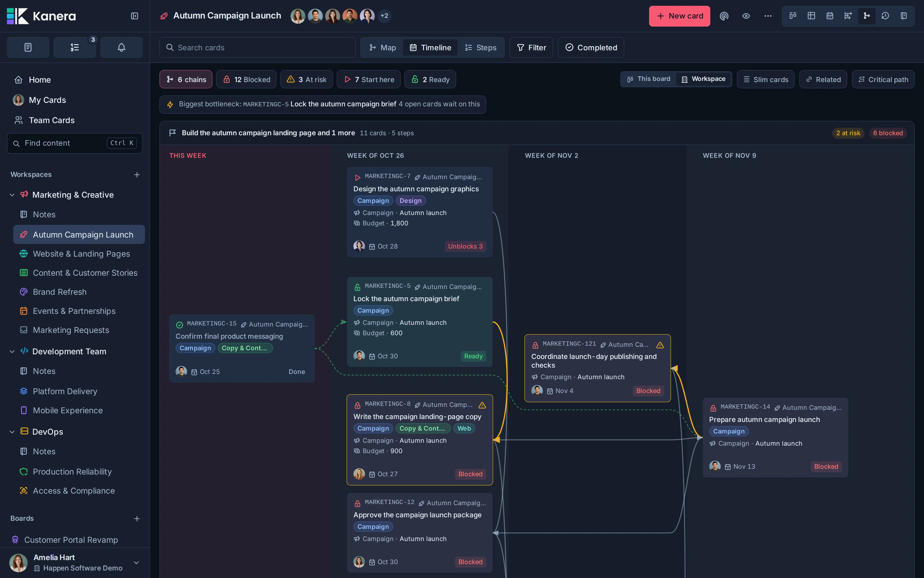This screenshot has width=924, height=578.
Task: Select the Timeline tab
Action: click(430, 47)
